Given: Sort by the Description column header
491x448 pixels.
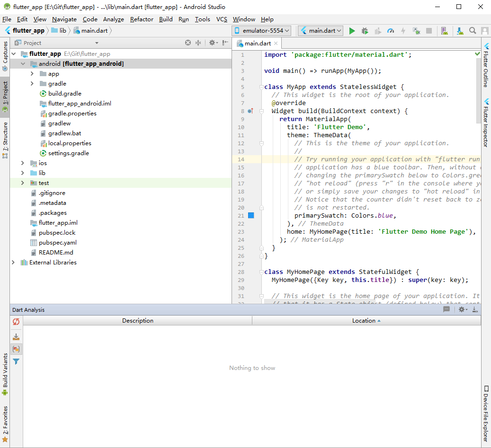Looking at the screenshot, I should (138, 321).
